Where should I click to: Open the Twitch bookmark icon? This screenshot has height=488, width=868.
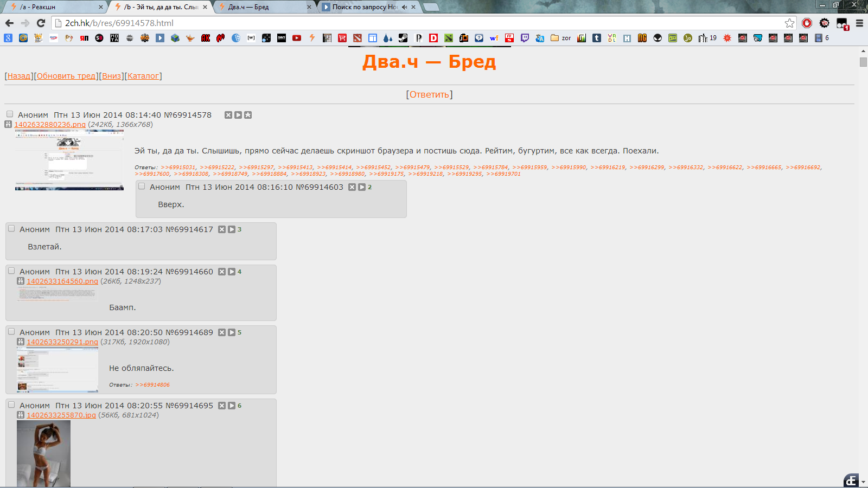pyautogui.click(x=525, y=38)
